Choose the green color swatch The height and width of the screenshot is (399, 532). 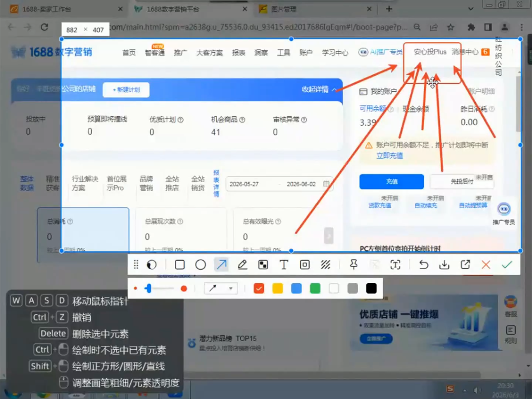[x=315, y=288]
